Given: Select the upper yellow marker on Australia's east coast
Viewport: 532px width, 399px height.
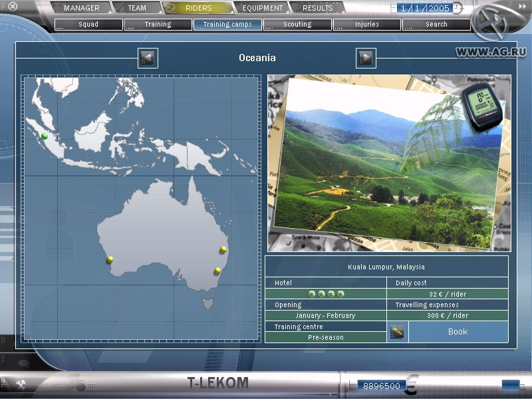Looking at the screenshot, I should pyautogui.click(x=223, y=250).
